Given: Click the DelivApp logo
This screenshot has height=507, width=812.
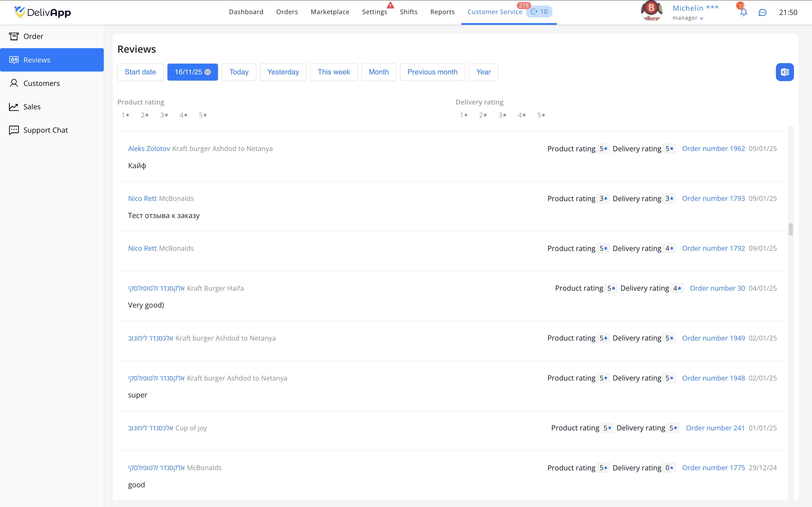Looking at the screenshot, I should tap(43, 12).
